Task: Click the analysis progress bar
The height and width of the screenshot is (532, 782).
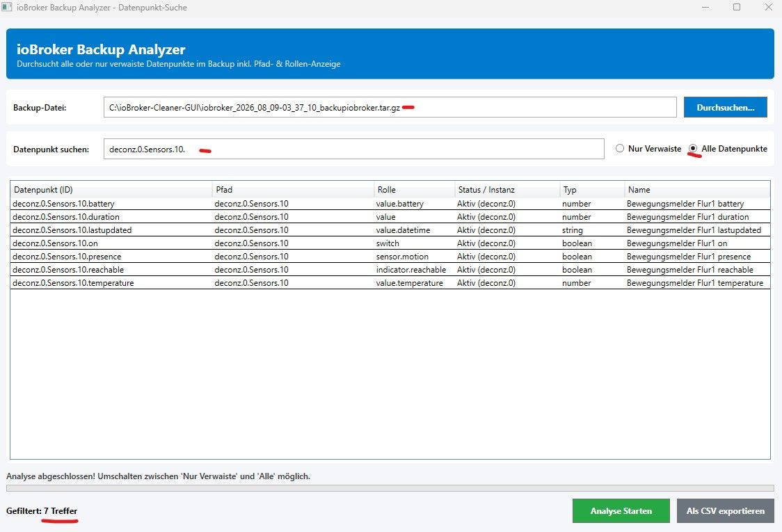Action: point(390,488)
